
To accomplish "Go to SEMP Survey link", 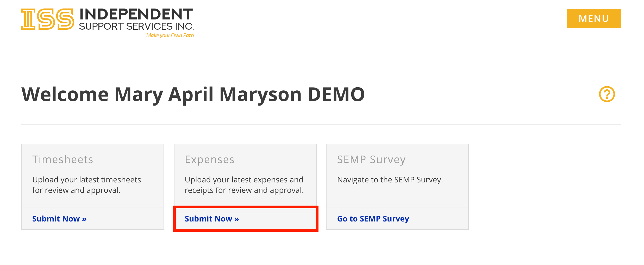I will 373,219.
